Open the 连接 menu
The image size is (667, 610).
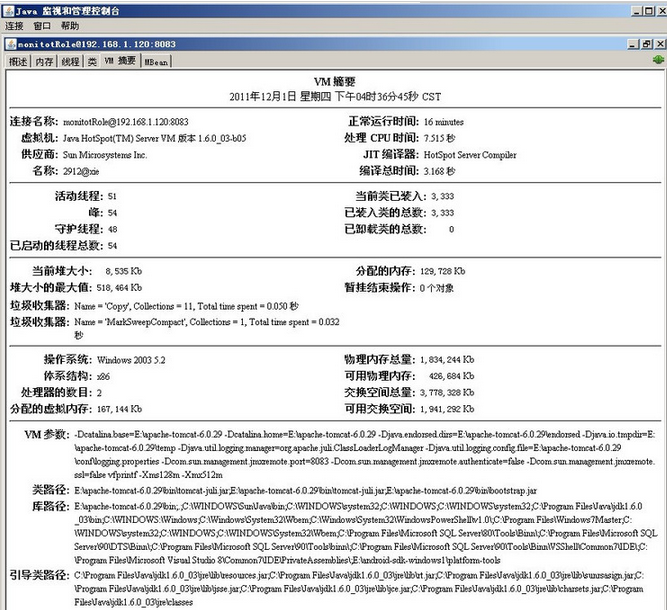coord(14,26)
